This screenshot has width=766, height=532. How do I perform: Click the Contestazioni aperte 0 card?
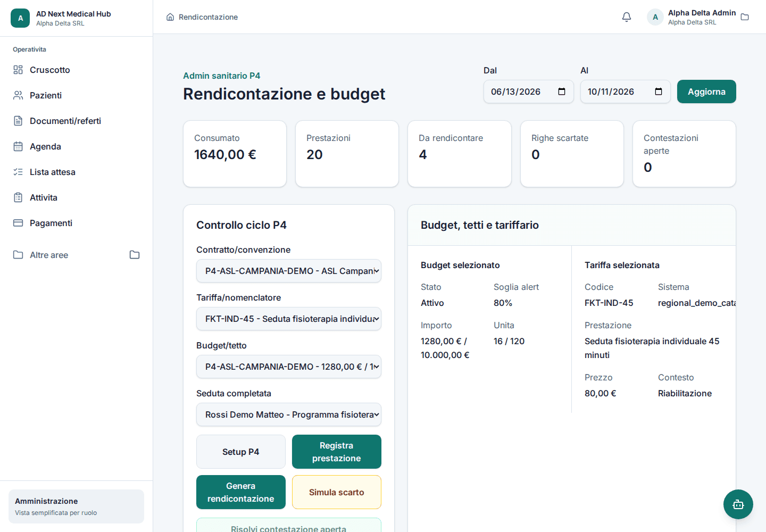click(684, 154)
